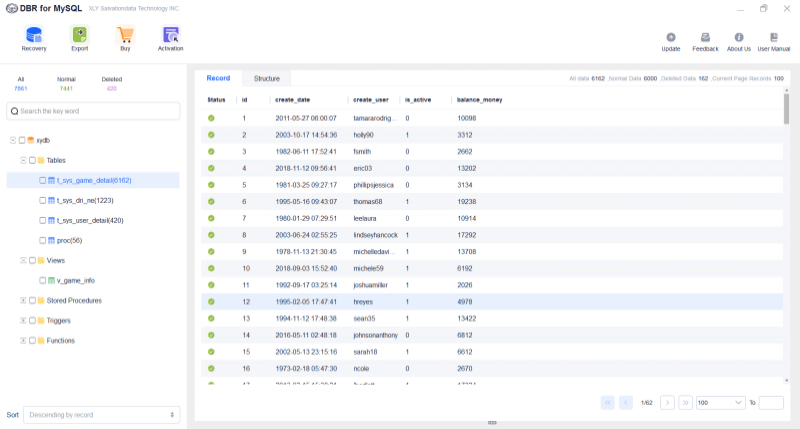
Task: Open the User Manual icon
Action: pos(774,38)
